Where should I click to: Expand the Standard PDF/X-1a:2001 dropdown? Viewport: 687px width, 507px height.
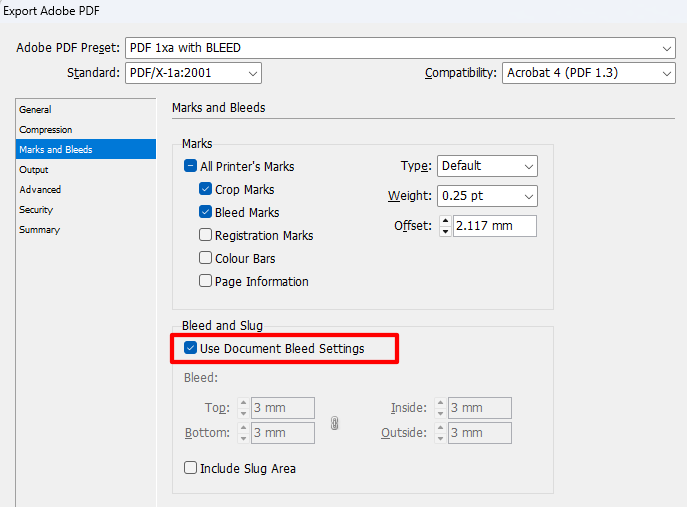tap(193, 73)
